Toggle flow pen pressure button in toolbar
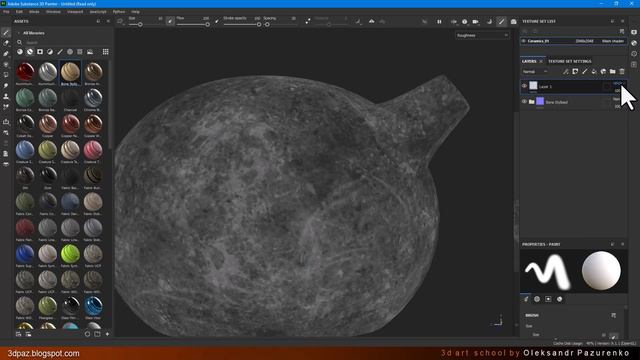 click(x=217, y=20)
